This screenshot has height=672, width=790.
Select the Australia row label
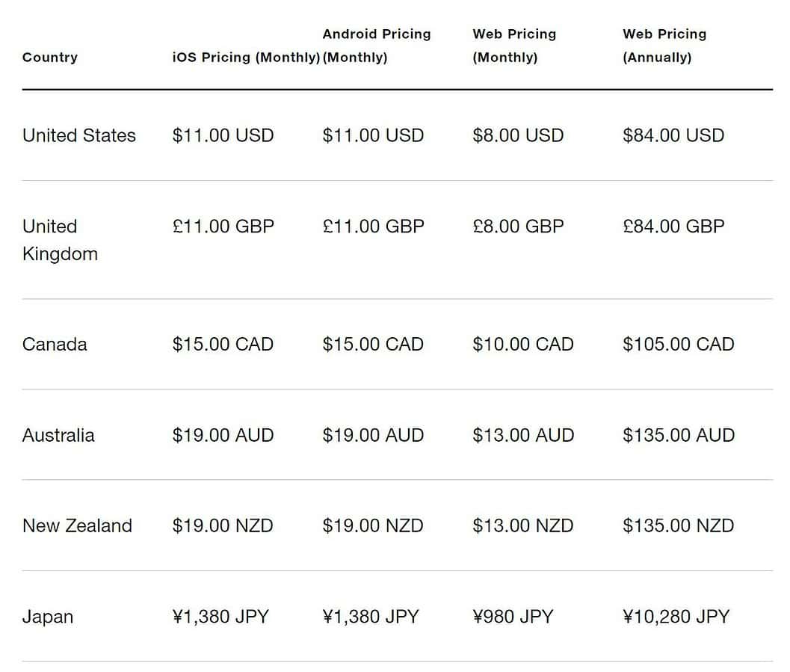(x=58, y=435)
